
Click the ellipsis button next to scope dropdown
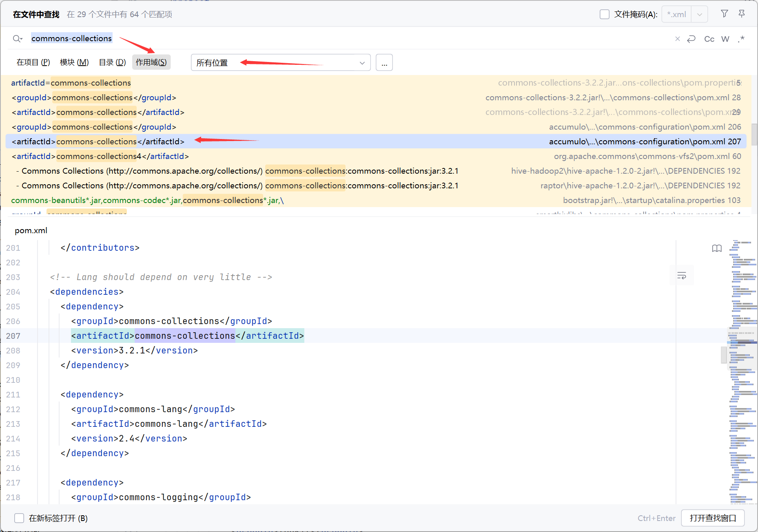(x=384, y=63)
